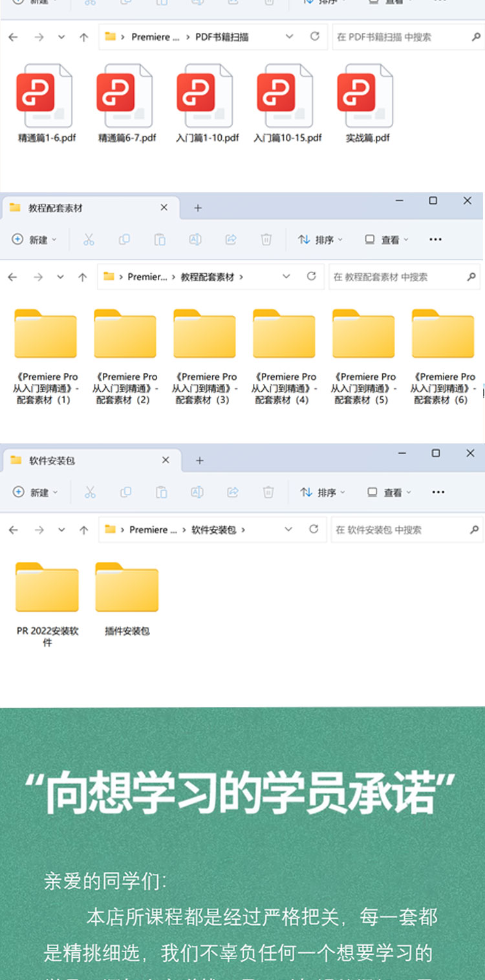Click Delete icon in 教程配套素材 window
This screenshot has height=980, width=485.
coord(266,239)
